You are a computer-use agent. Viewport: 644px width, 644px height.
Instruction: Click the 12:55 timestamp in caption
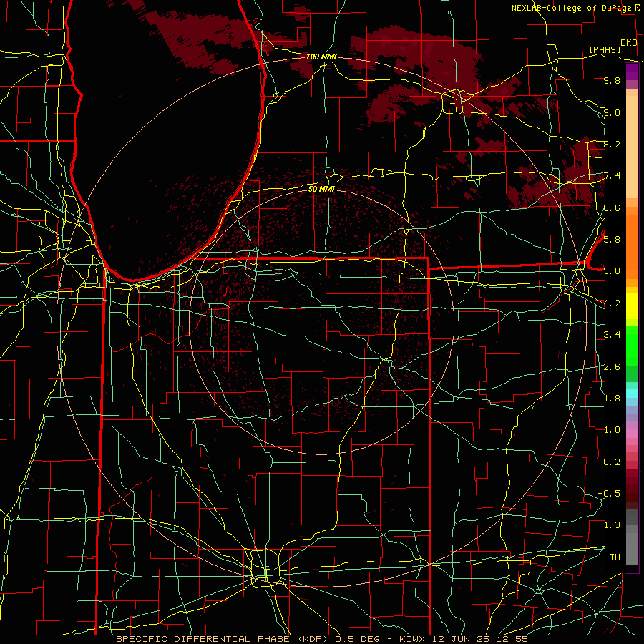[x=511, y=639]
